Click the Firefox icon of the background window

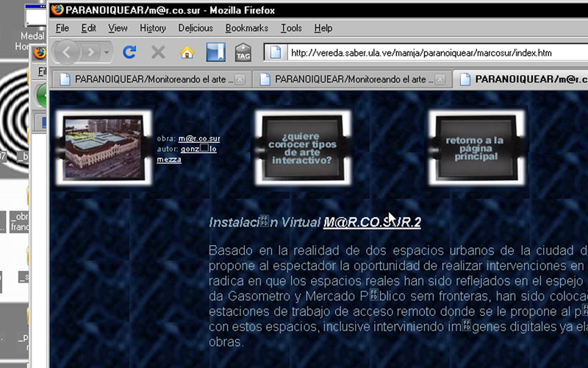pos(40,53)
